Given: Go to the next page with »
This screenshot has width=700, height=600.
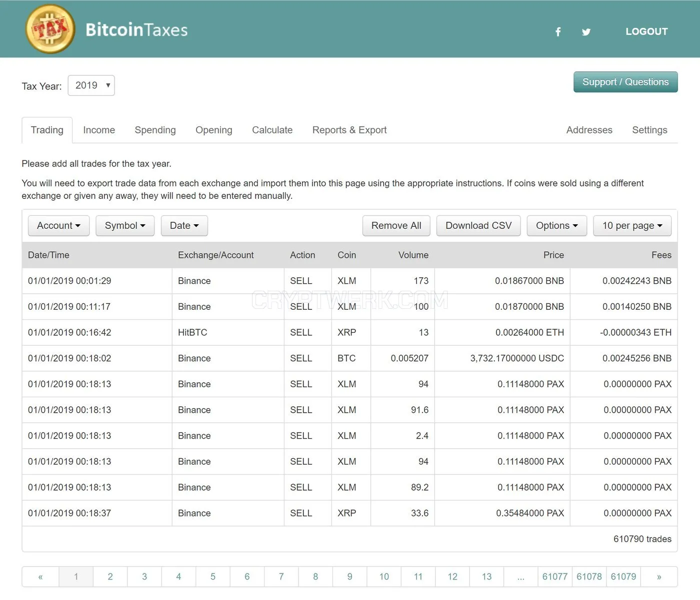Looking at the screenshot, I should point(659,577).
